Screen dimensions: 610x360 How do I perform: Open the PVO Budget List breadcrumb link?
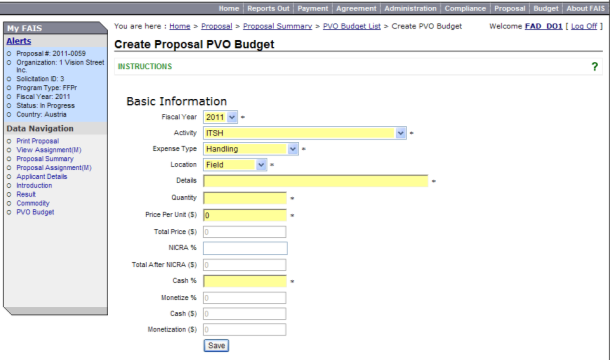pos(352,26)
